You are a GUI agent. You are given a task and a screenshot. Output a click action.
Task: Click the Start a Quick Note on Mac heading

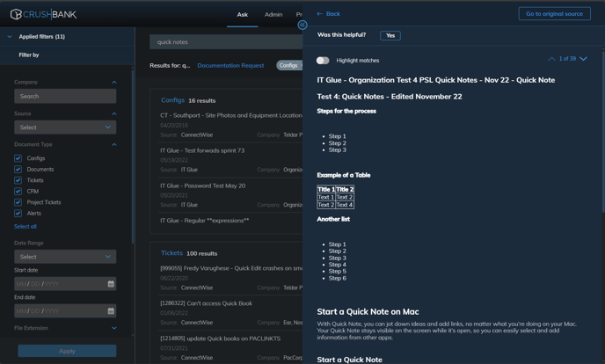368,311
